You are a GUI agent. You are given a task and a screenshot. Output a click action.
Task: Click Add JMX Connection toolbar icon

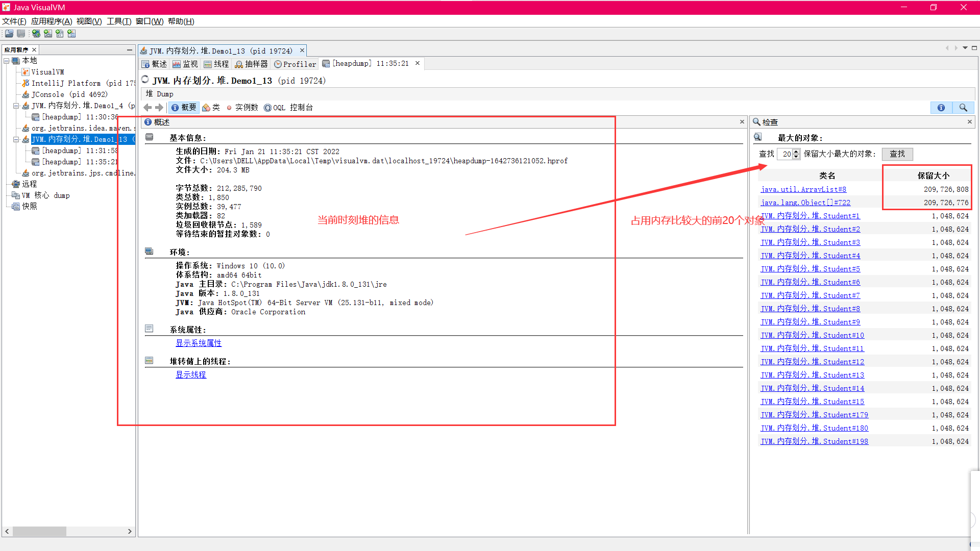[x=48, y=34]
